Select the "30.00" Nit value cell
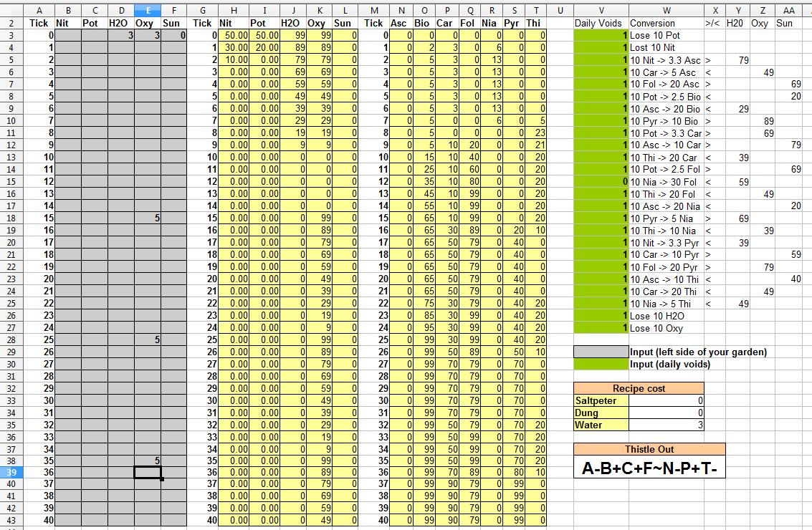The image size is (812, 530). click(234, 47)
